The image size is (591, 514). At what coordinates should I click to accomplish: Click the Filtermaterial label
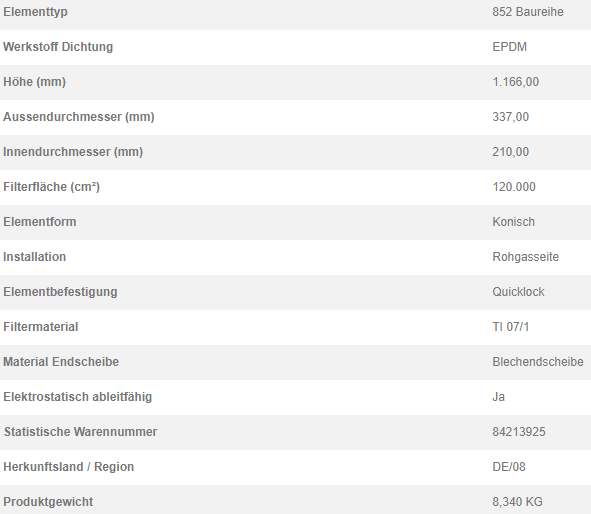[41, 327]
